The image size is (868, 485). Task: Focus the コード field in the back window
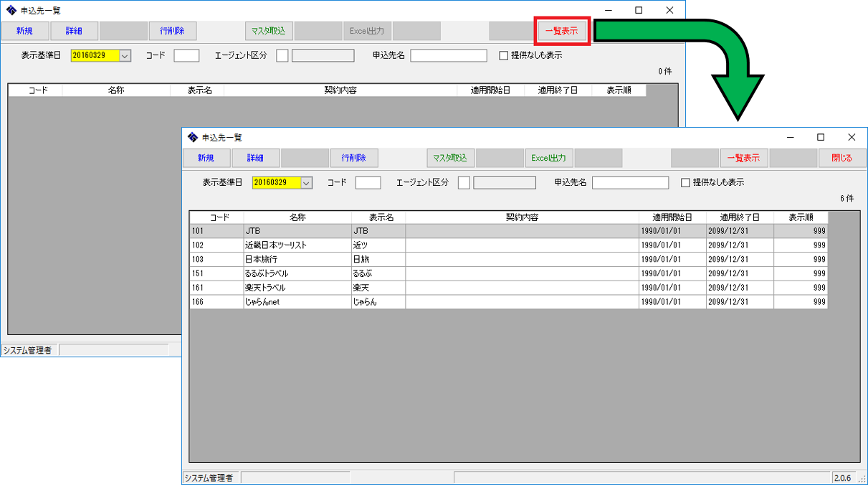(x=187, y=55)
